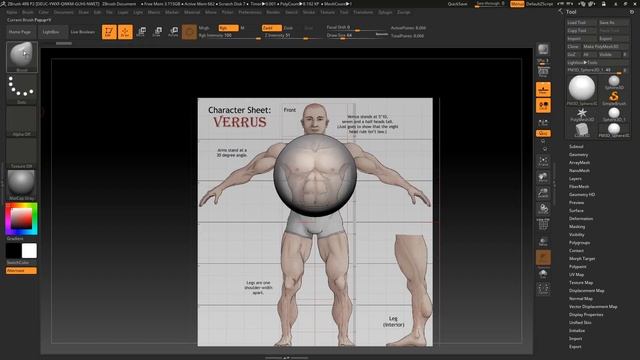Toggle Draw mode button
Image resolution: width=640 pixels, height=360 pixels.
click(125, 31)
